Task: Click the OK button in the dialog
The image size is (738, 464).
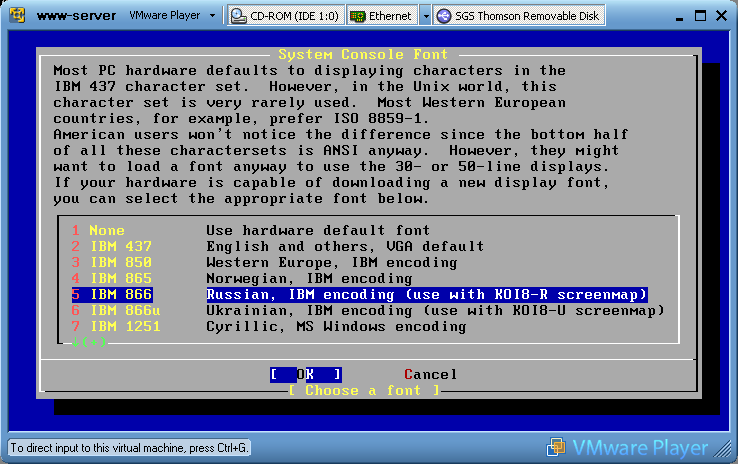Action: click(x=305, y=375)
